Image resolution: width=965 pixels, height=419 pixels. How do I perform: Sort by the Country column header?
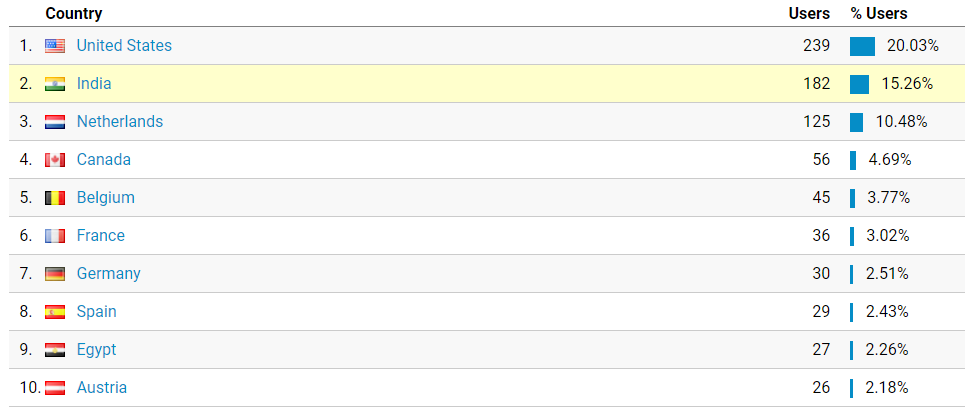pyautogui.click(x=73, y=14)
